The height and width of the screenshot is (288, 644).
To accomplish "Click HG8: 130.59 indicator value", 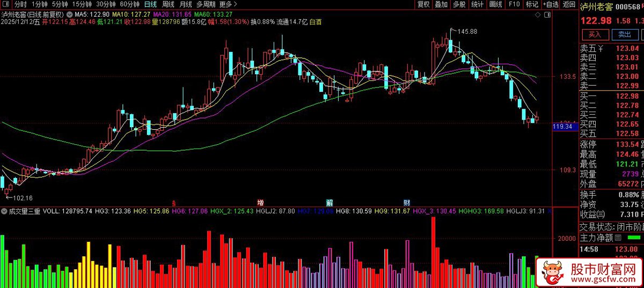I will (x=354, y=211).
